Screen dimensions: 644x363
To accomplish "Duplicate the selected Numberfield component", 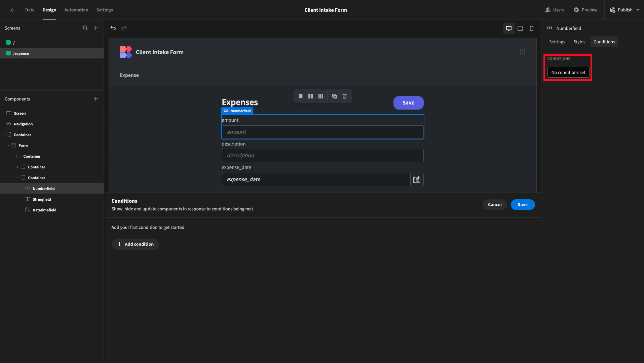I will click(x=335, y=96).
